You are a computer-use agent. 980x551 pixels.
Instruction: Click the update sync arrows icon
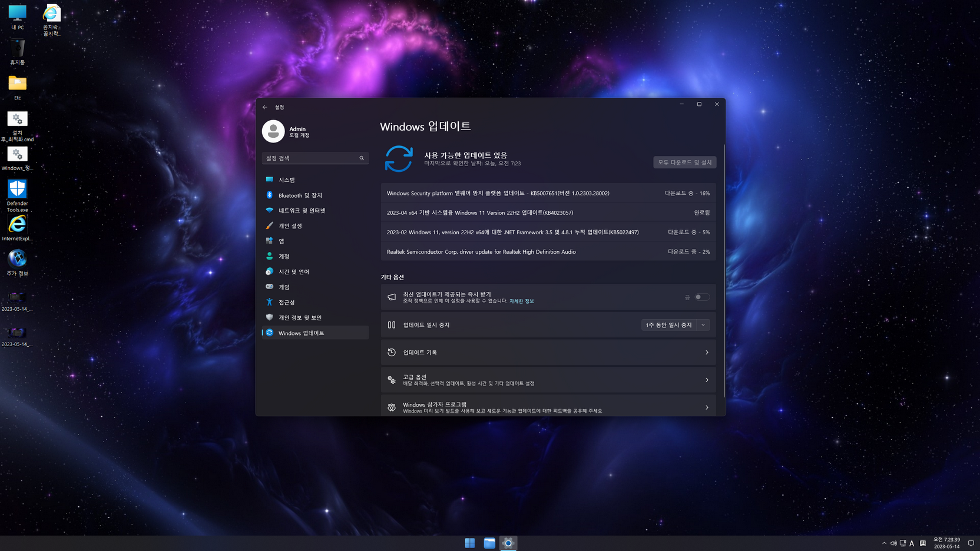tap(399, 158)
